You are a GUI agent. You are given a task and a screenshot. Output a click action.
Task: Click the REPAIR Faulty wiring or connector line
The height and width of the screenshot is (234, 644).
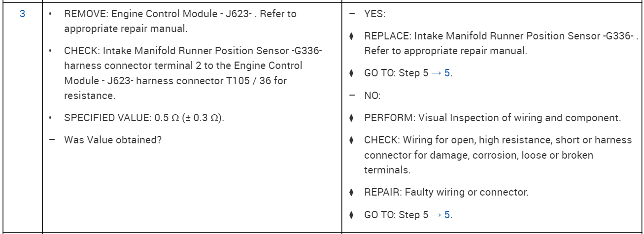(x=446, y=192)
